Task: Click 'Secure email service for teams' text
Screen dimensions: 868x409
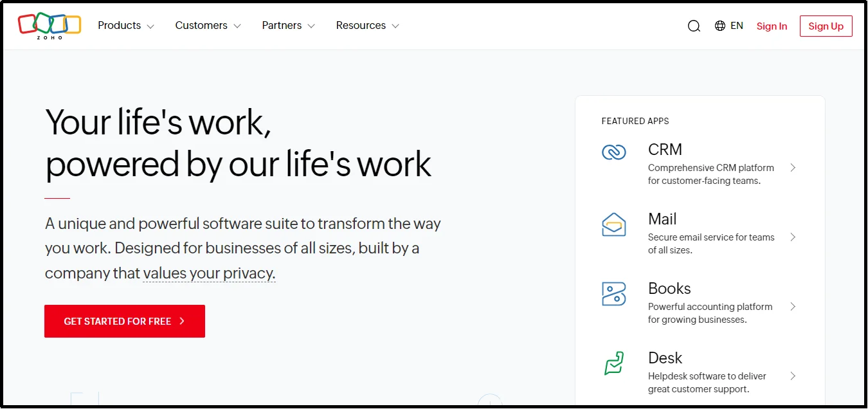Action: [711, 237]
